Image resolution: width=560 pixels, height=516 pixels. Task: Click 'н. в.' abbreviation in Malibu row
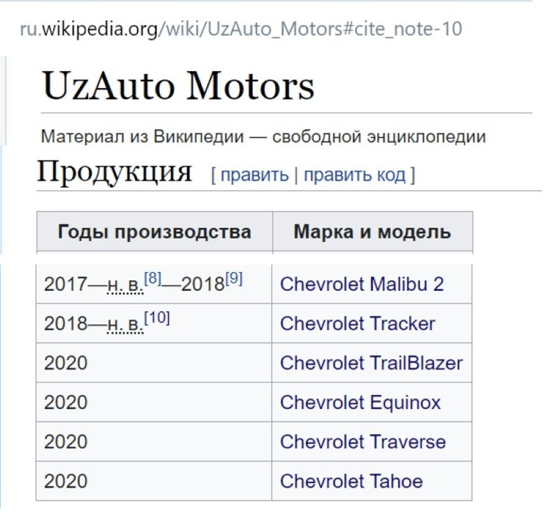[125, 285]
